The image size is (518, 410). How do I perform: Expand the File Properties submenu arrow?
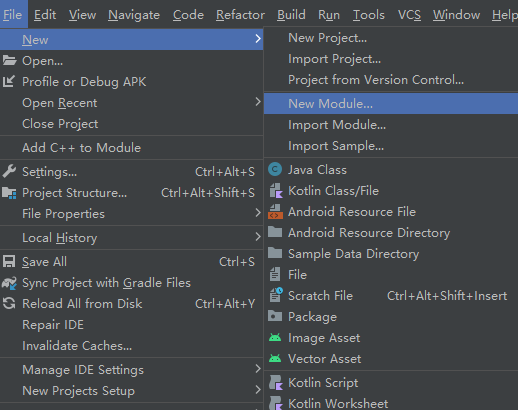pyautogui.click(x=258, y=213)
